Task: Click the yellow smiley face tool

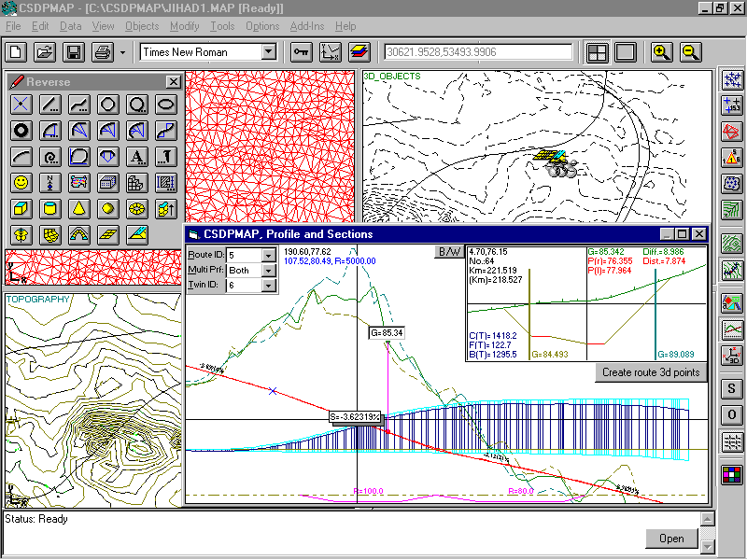Action: pyautogui.click(x=21, y=182)
